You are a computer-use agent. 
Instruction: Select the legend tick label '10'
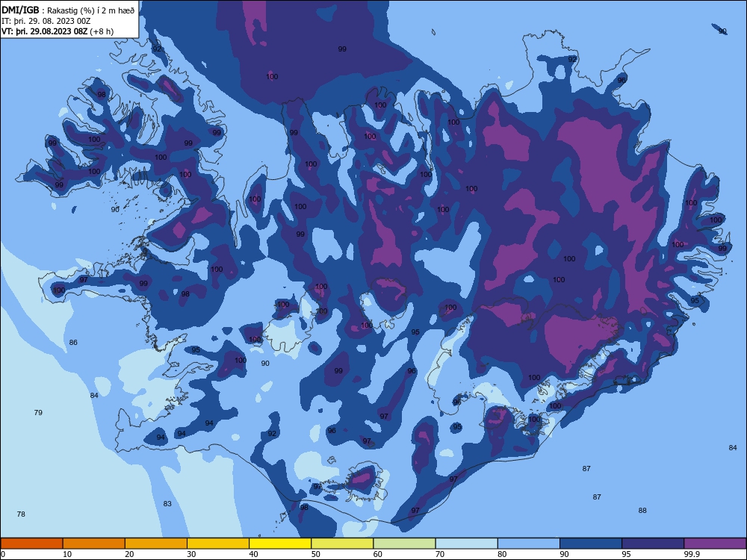coord(67,554)
